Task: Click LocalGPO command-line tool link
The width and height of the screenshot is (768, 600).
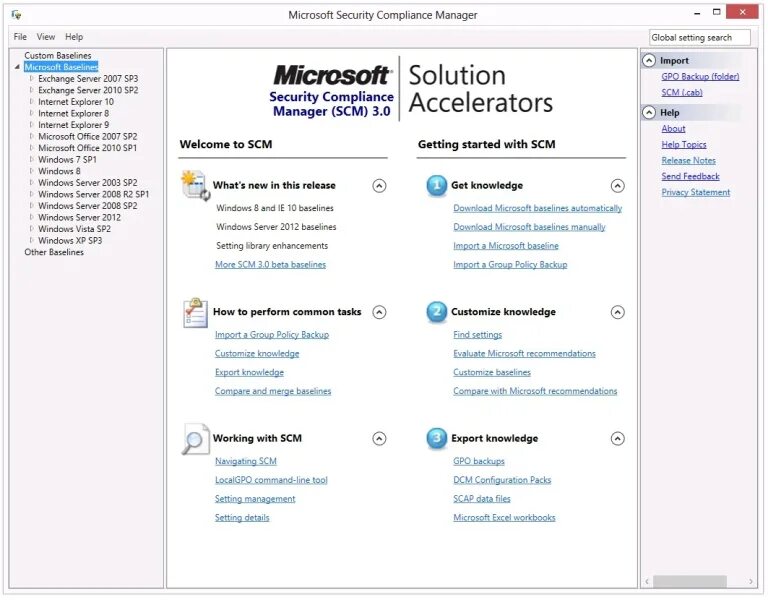Action: point(271,480)
